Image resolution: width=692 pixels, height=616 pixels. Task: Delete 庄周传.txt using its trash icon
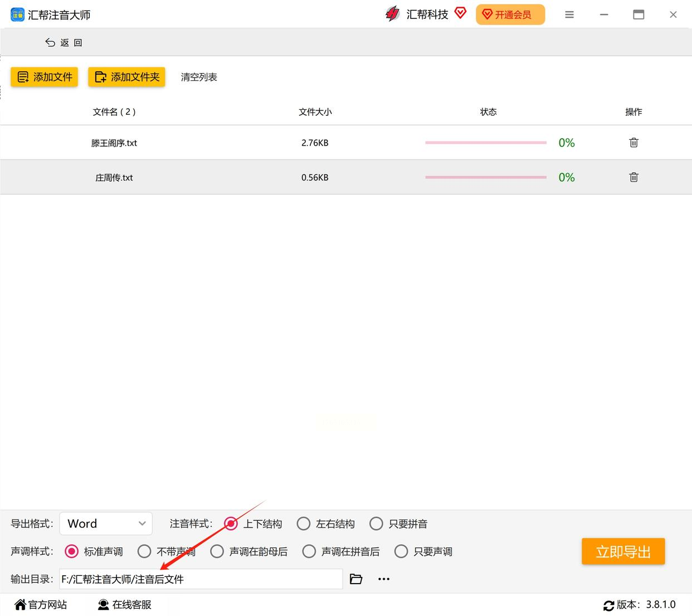633,177
